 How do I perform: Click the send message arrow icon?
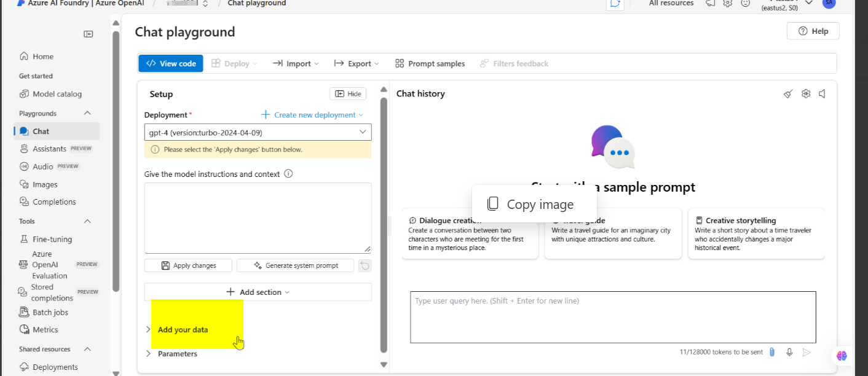pyautogui.click(x=807, y=352)
